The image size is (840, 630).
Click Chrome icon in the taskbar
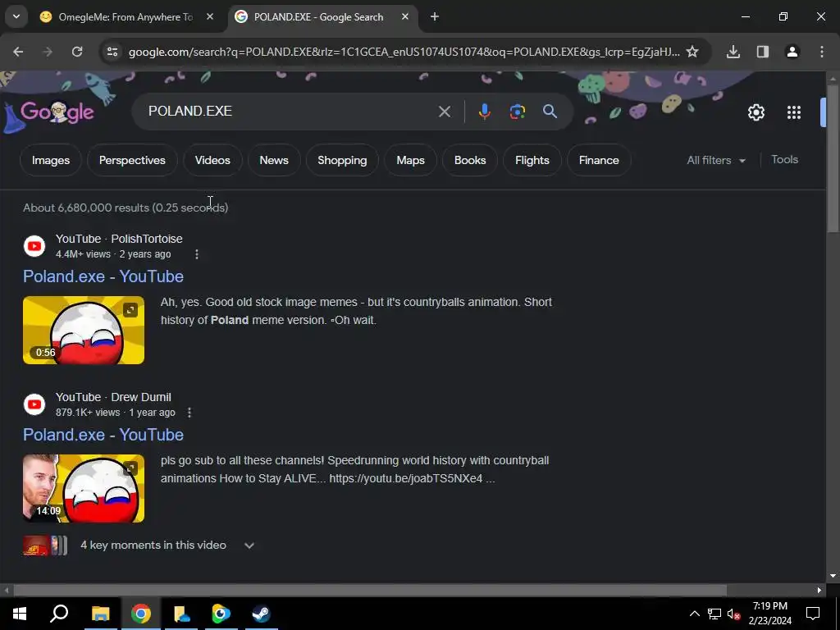click(x=141, y=614)
